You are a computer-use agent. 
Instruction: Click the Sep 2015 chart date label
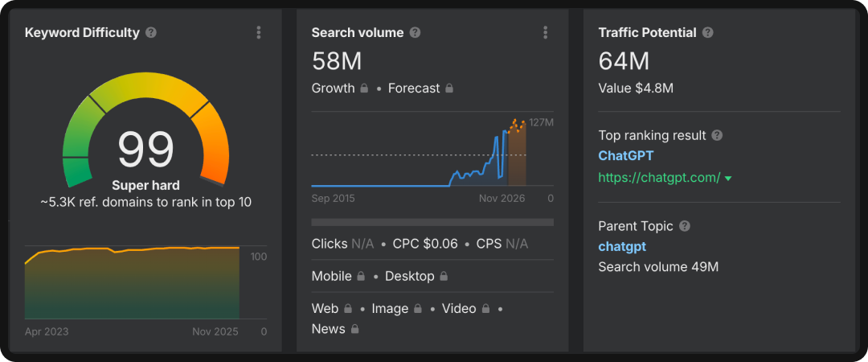[x=334, y=199]
